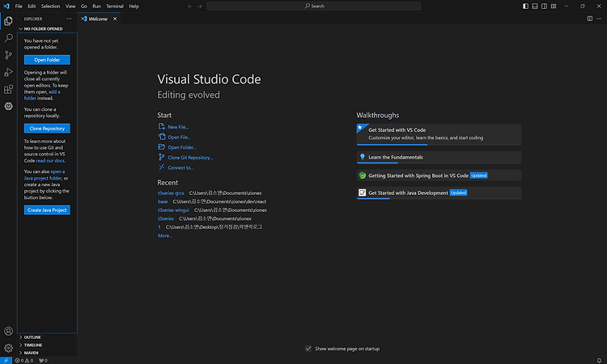This screenshot has width=607, height=364.
Task: Click the Search command center field
Action: tap(314, 6)
